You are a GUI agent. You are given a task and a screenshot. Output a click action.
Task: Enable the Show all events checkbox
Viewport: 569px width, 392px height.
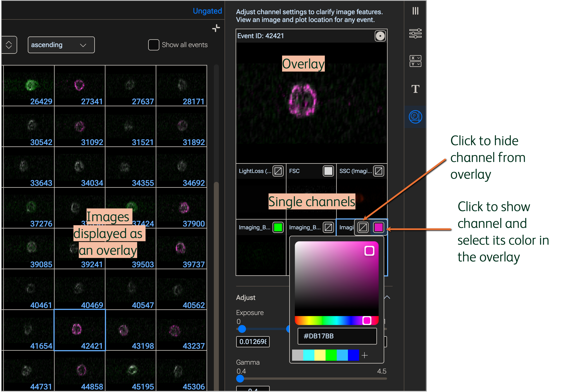coord(154,45)
